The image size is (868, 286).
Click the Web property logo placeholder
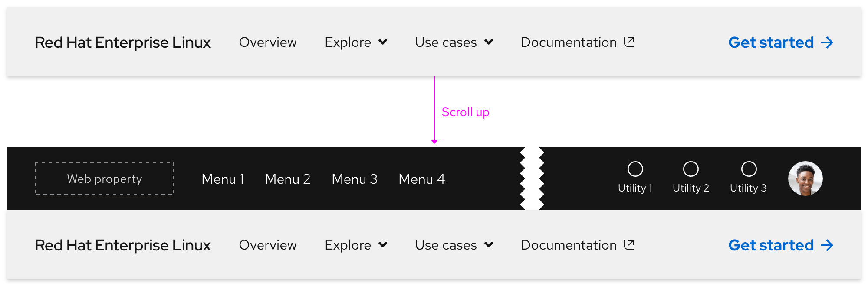tap(104, 179)
